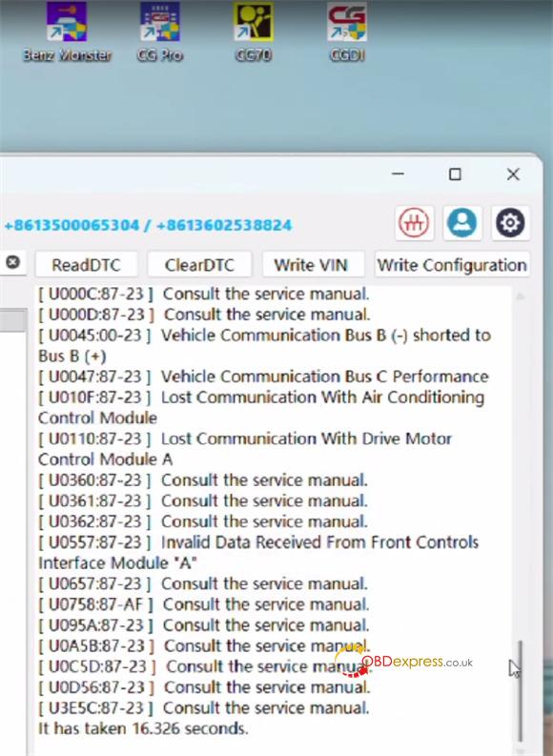Image resolution: width=553 pixels, height=756 pixels.
Task: Select the U000D:87-23 fault entry
Action: pyautogui.click(x=204, y=315)
